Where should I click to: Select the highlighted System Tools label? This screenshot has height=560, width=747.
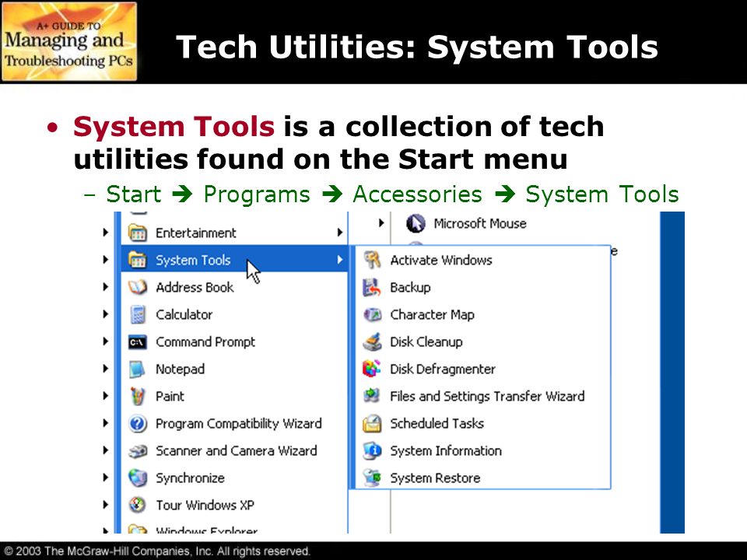(193, 260)
